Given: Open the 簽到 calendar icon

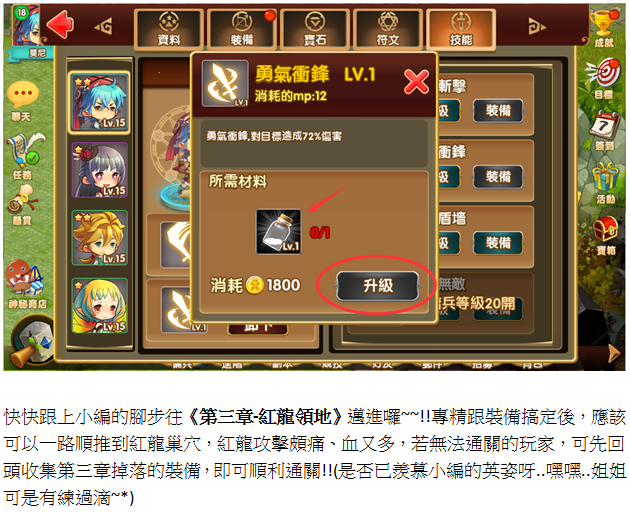Looking at the screenshot, I should click(x=604, y=131).
